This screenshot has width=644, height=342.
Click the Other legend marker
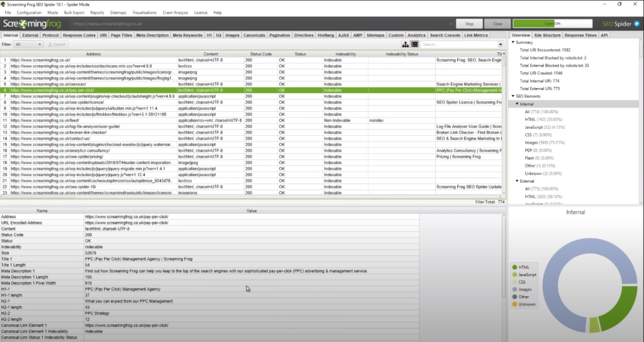click(514, 297)
